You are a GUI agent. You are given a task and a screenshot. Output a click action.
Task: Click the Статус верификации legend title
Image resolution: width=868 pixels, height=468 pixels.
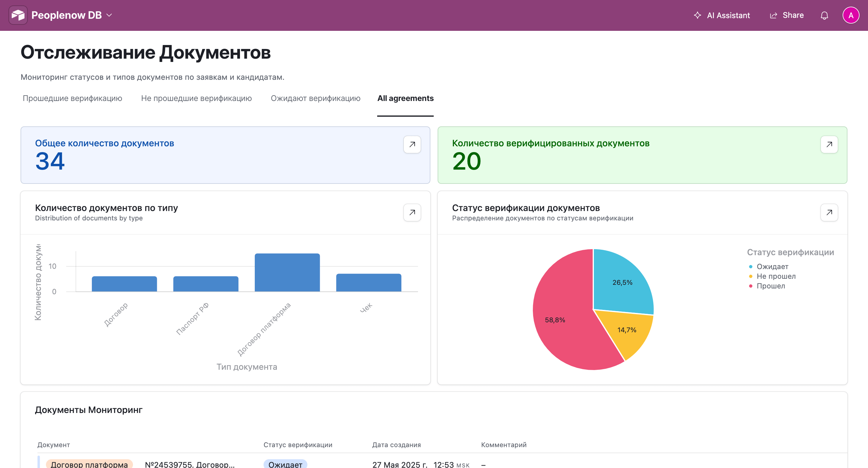tap(790, 252)
